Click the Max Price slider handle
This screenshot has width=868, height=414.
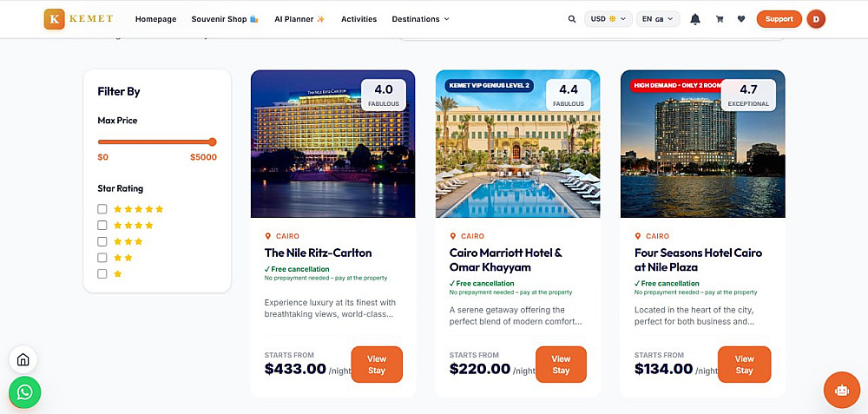click(x=213, y=141)
